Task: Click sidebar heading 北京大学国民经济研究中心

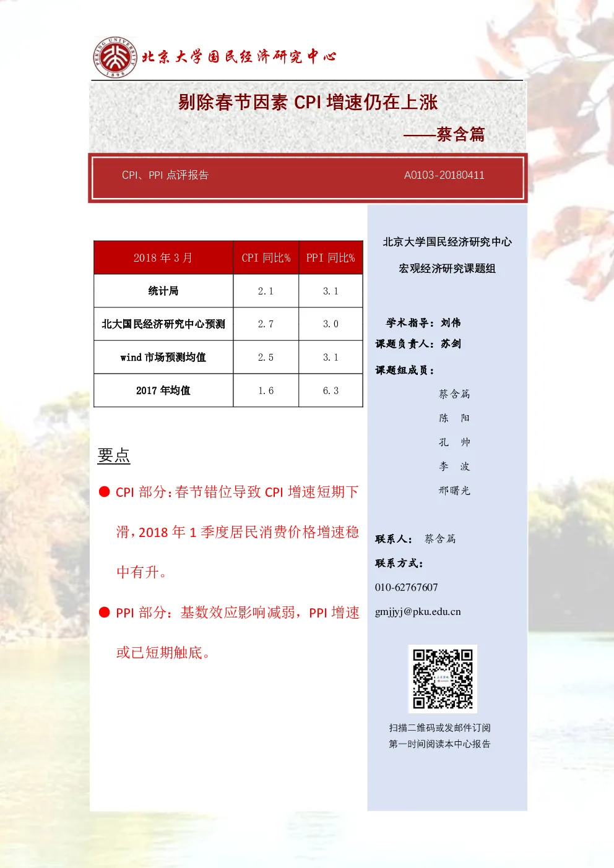Action: pyautogui.click(x=448, y=242)
